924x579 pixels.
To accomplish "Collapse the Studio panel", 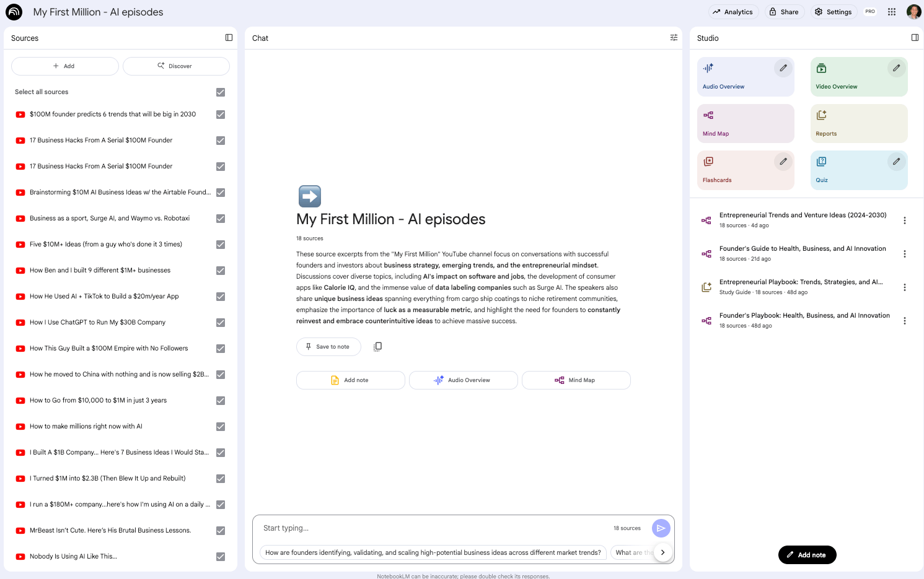I will [915, 38].
